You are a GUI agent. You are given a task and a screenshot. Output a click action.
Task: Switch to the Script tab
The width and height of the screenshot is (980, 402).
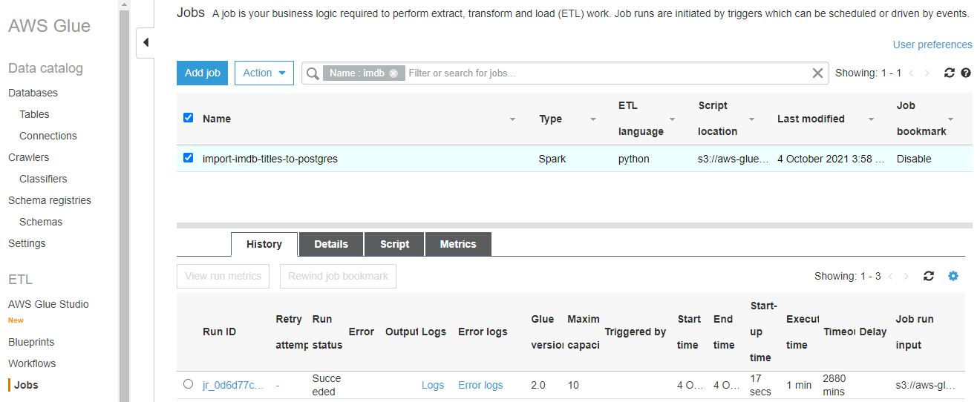click(x=394, y=244)
